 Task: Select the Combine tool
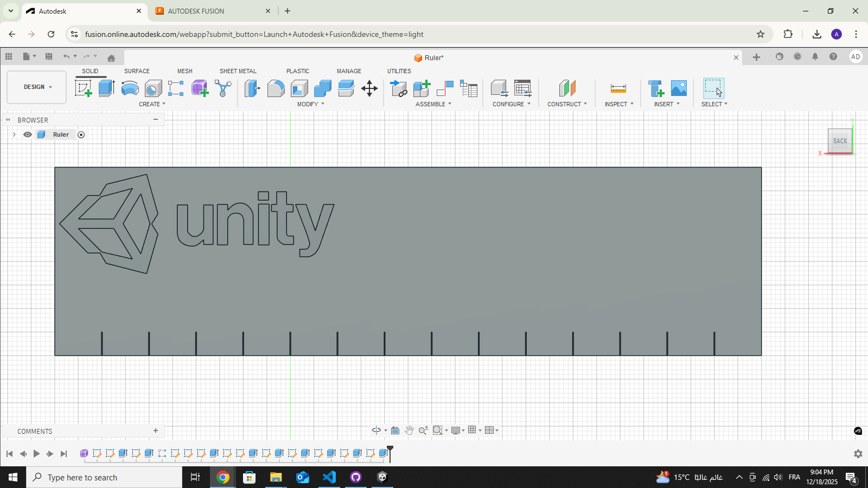(322, 88)
